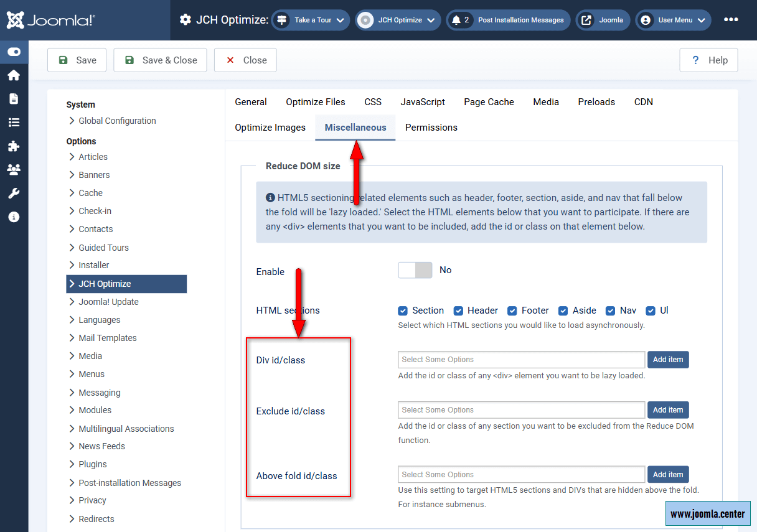This screenshot has height=532, width=757.
Task: Click the Save & Close button
Action: [x=160, y=60]
